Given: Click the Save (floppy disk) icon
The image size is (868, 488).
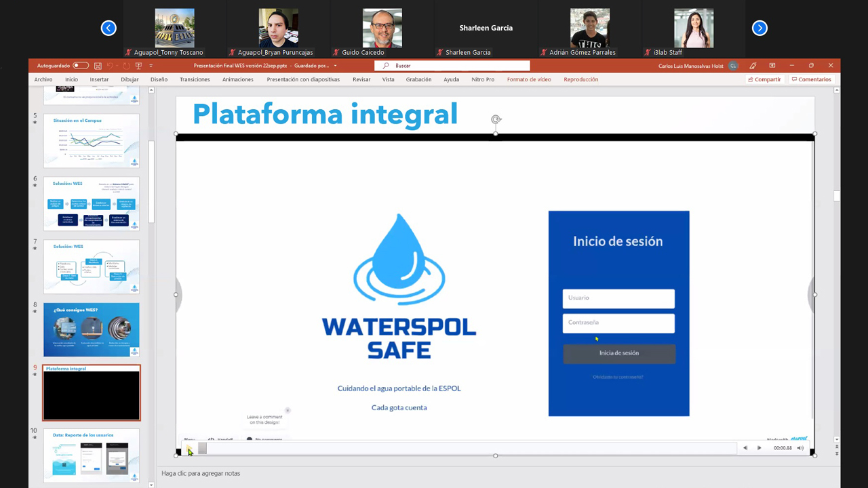Looking at the screenshot, I should coord(98,66).
